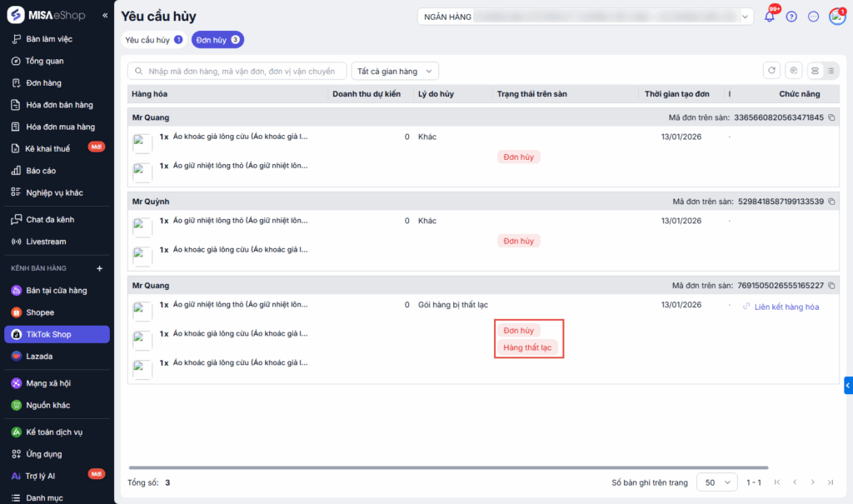Viewport: 853px width, 504px height.
Task: Go to the last page
Action: (831, 482)
